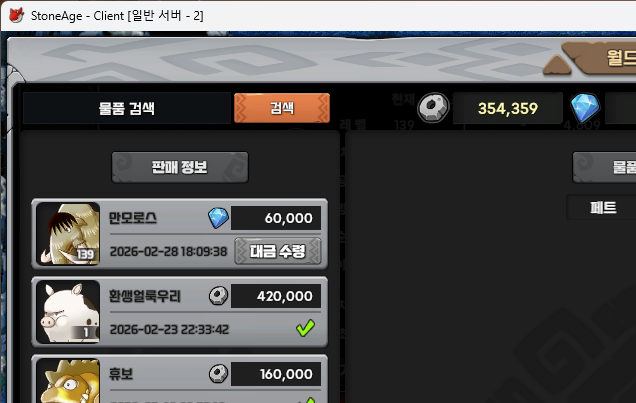The image size is (636, 403).
Task: Click the green checkmark on 환생얼룩우리 listing
Action: (305, 328)
